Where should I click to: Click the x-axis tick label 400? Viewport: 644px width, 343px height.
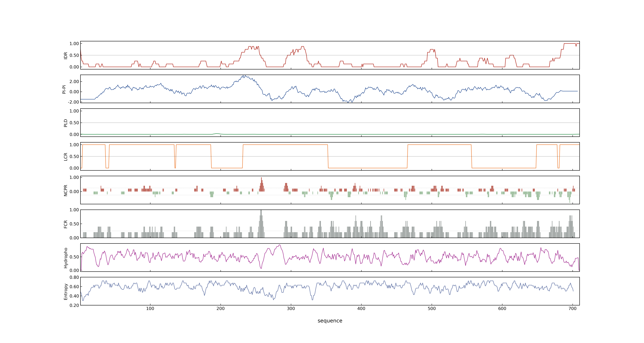(361, 309)
